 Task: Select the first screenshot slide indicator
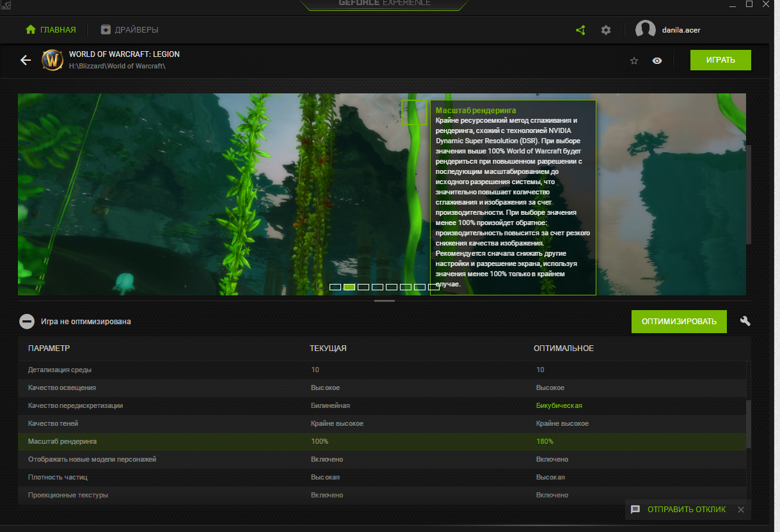pyautogui.click(x=335, y=287)
